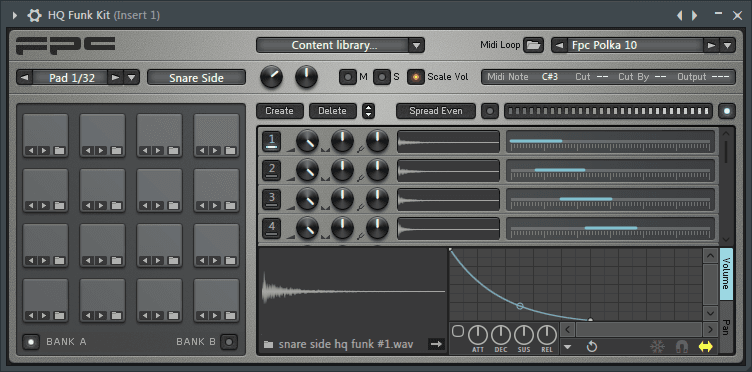Viewport: 752px width, 372px height.
Task: Open the envelope options dropdown triangle
Action: point(568,347)
